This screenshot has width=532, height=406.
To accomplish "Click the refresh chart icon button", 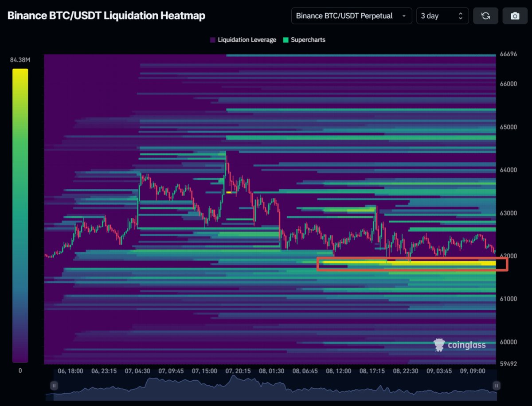I will 486,16.
